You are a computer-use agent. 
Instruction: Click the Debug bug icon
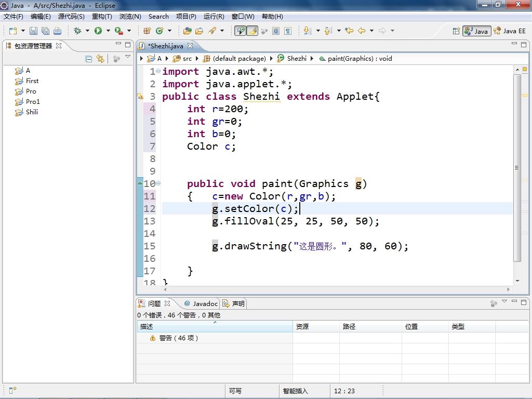tap(77, 31)
